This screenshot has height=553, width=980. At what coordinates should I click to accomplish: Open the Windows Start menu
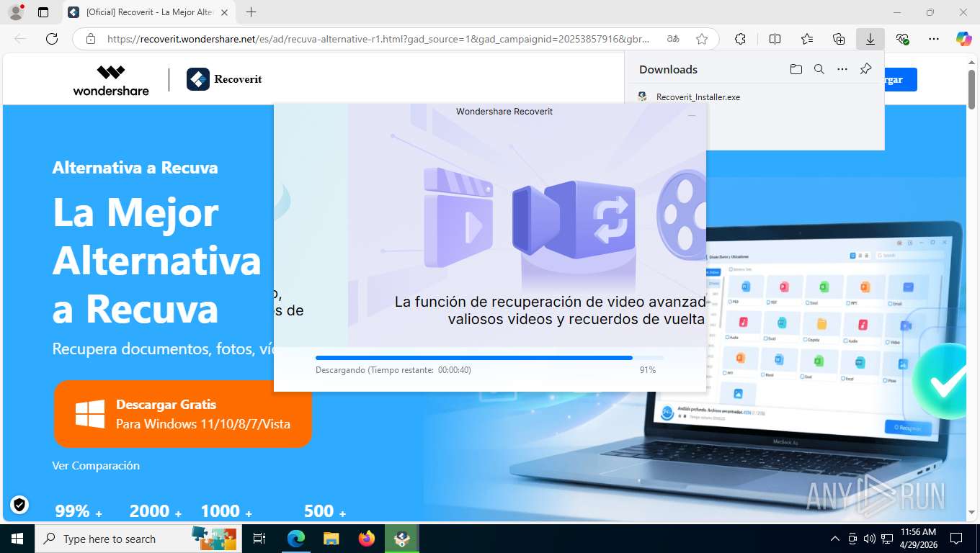(x=17, y=539)
